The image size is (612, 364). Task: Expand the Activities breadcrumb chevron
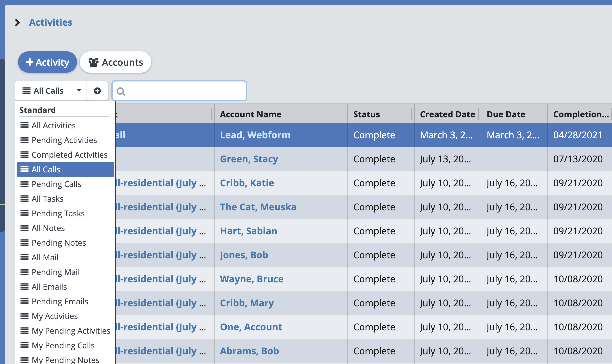17,23
